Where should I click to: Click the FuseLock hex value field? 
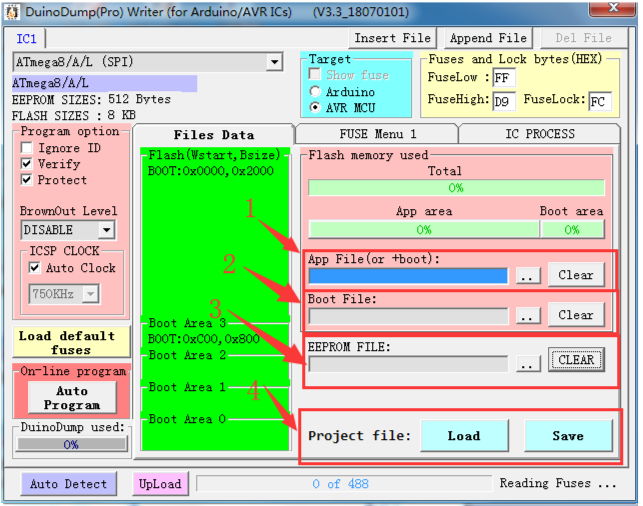tap(600, 101)
